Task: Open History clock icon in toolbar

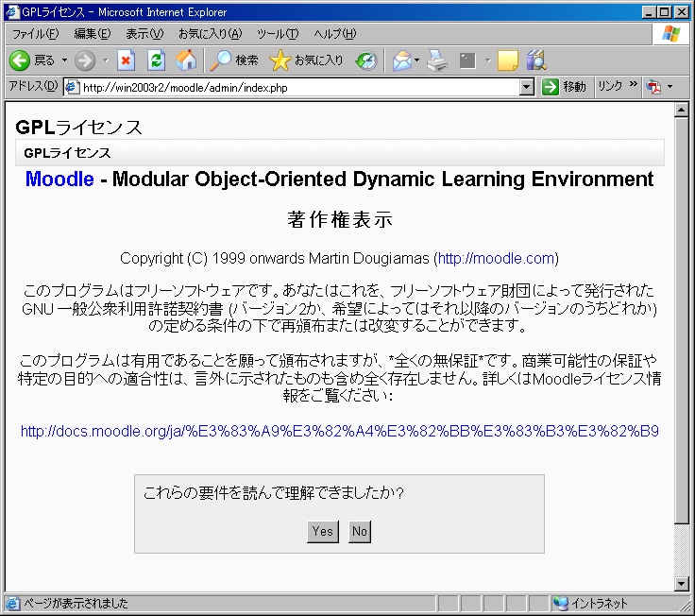Action: pyautogui.click(x=366, y=60)
